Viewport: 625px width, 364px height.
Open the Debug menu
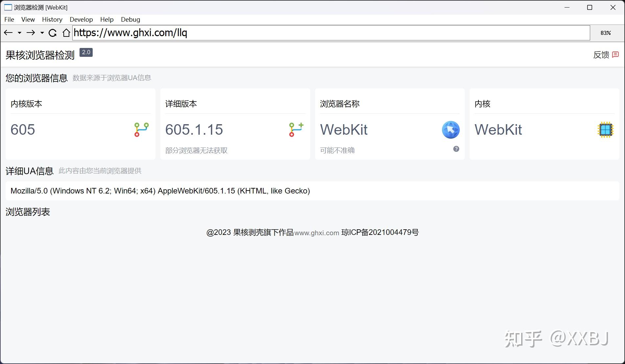(130, 19)
